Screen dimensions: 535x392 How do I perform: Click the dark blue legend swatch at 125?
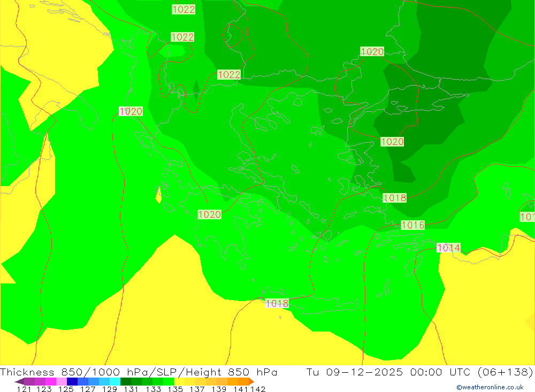pos(72,381)
